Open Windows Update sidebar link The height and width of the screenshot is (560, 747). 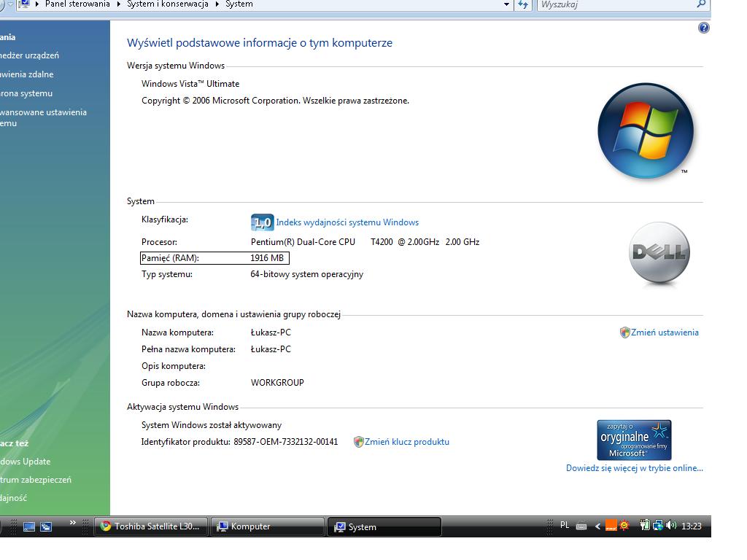26,462
